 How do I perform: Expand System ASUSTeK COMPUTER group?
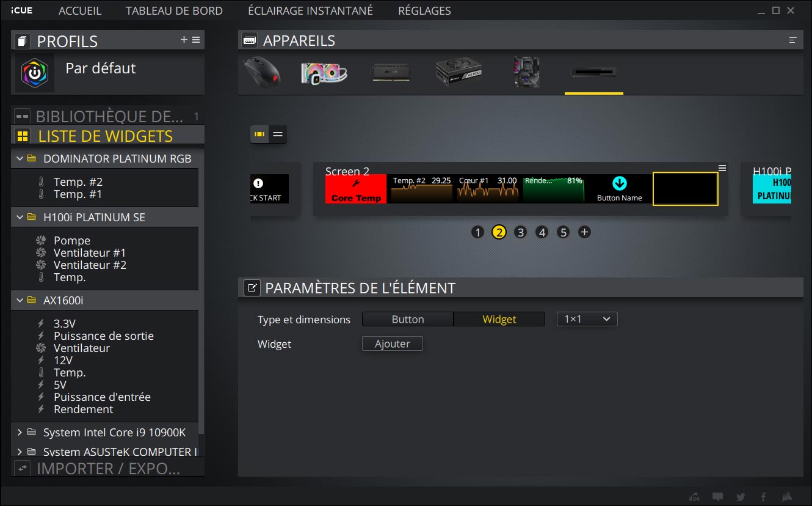[x=20, y=452]
